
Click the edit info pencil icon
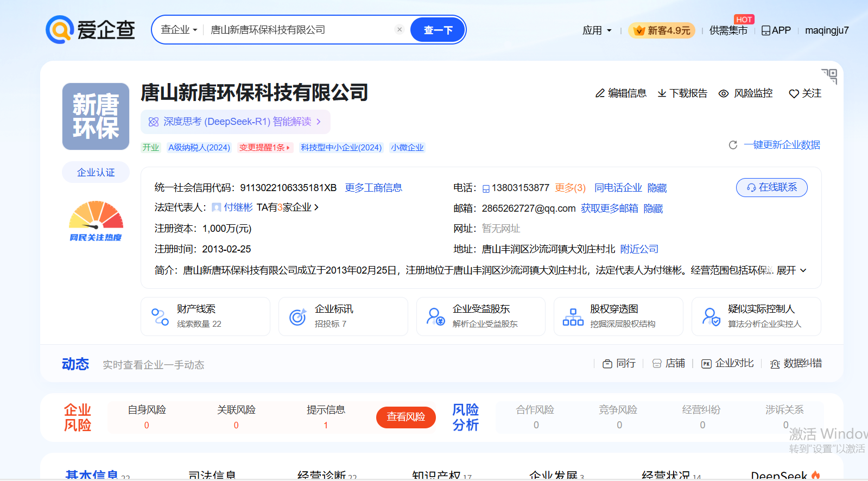click(x=600, y=93)
